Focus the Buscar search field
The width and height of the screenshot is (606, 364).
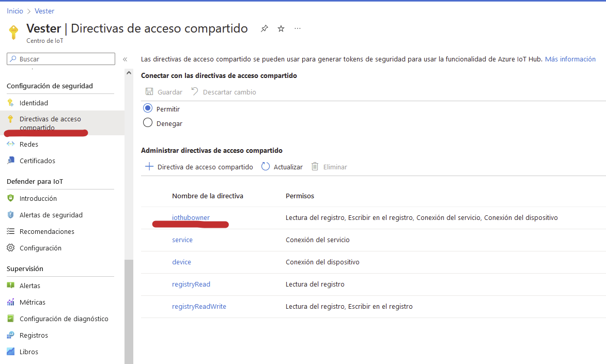click(61, 59)
